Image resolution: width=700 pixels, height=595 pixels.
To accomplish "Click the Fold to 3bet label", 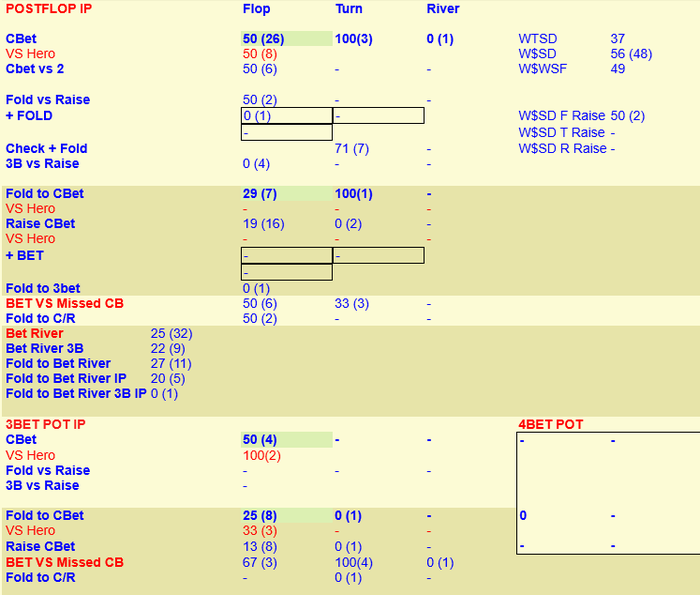I will click(43, 288).
